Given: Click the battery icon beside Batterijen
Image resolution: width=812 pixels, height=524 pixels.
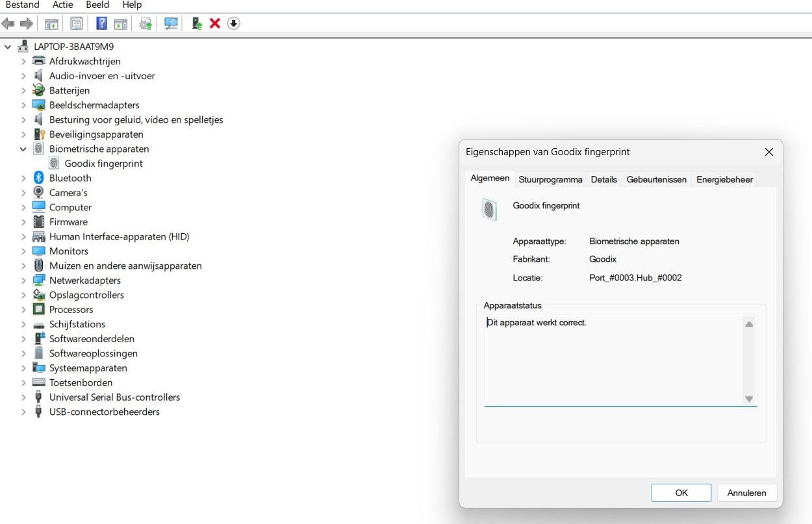Looking at the screenshot, I should 38,90.
